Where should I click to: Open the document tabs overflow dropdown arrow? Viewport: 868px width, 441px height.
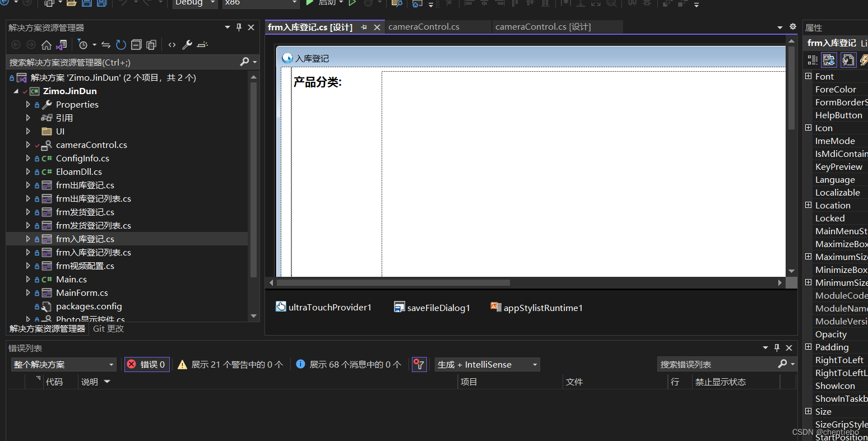point(779,27)
